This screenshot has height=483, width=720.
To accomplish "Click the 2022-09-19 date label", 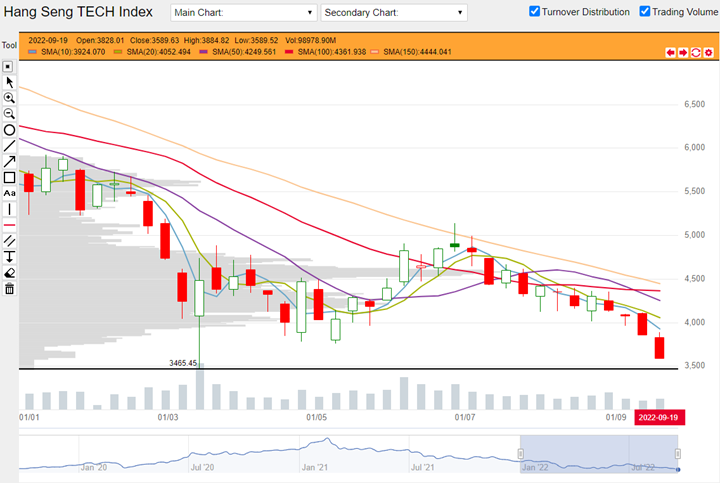I will (658, 417).
